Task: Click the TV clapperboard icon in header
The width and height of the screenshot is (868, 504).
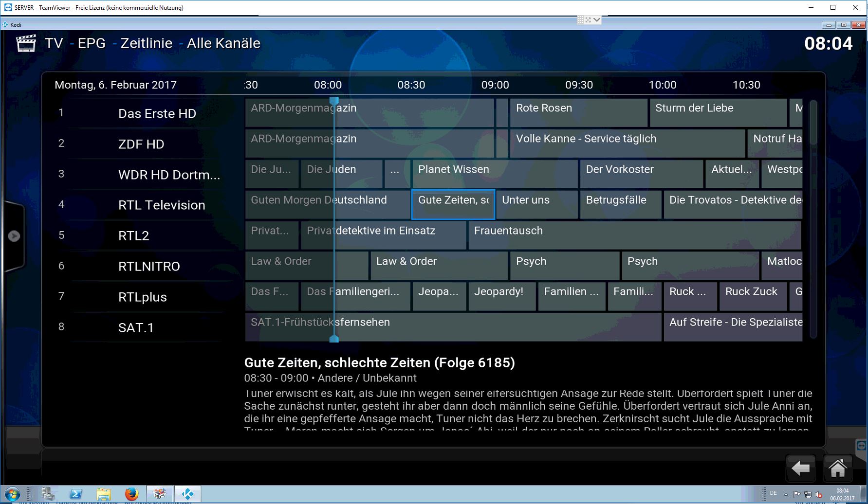Action: click(x=26, y=43)
